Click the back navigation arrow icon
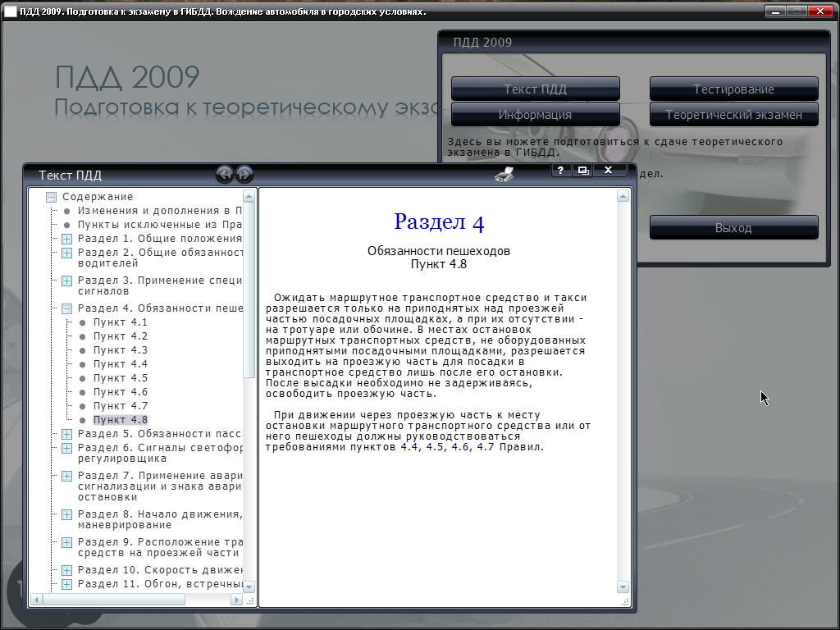 point(225,174)
